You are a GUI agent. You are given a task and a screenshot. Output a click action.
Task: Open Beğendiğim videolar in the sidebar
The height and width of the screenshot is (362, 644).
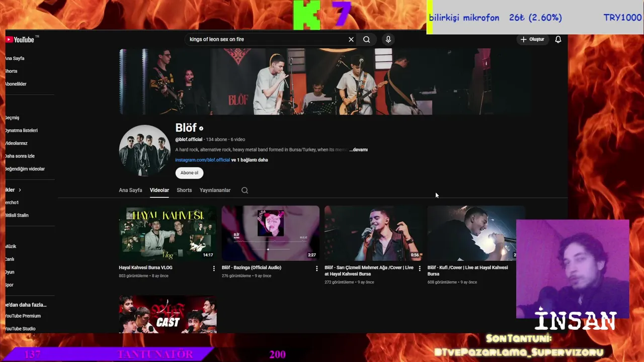click(25, 169)
